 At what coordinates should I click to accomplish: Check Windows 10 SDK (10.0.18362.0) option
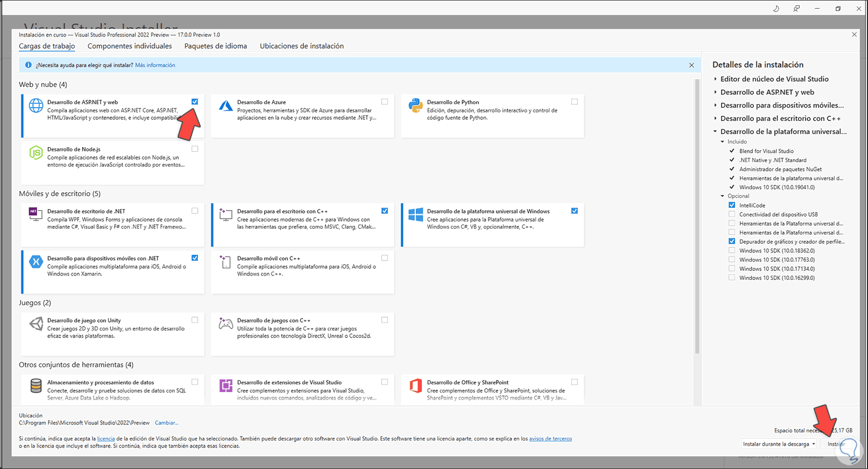coord(733,250)
